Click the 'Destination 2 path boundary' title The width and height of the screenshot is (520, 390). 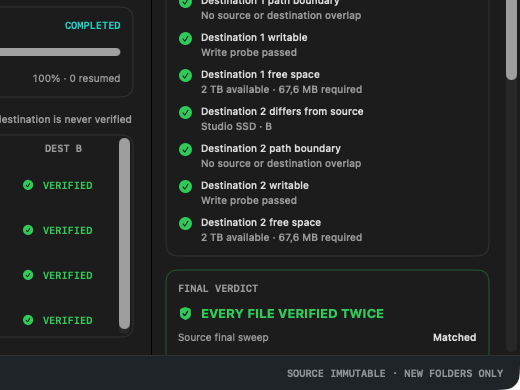[271, 148]
